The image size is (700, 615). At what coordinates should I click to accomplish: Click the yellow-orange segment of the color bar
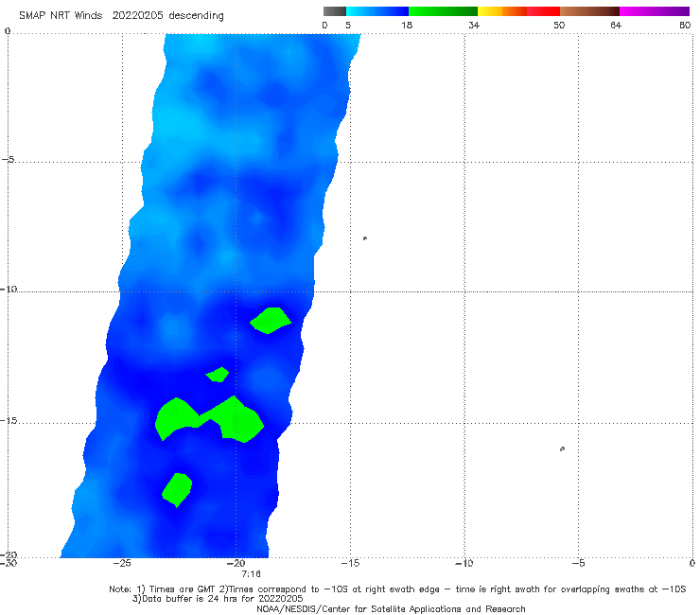(502, 11)
